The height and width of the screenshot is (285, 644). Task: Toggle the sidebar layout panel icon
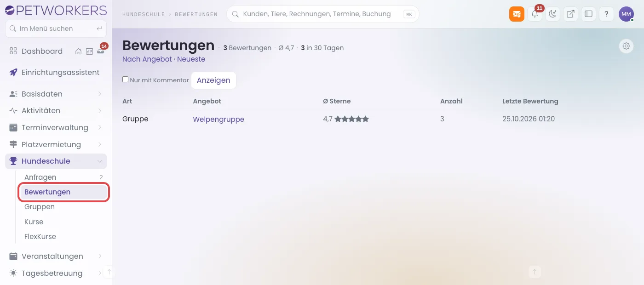pos(588,14)
